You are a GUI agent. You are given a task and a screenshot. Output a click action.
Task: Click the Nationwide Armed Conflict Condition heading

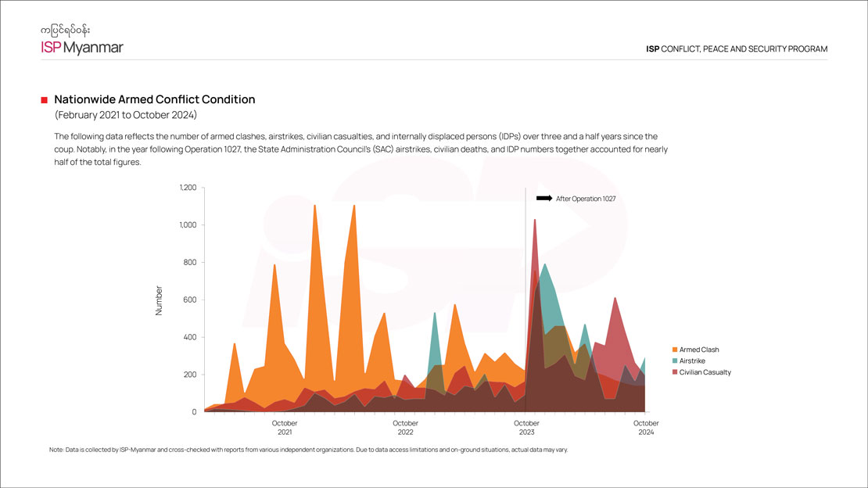(154, 100)
